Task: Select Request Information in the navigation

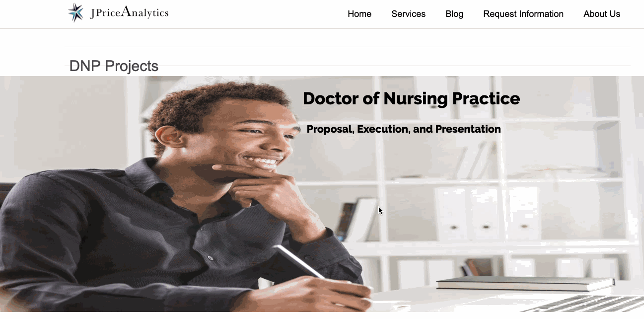Action: (x=523, y=14)
